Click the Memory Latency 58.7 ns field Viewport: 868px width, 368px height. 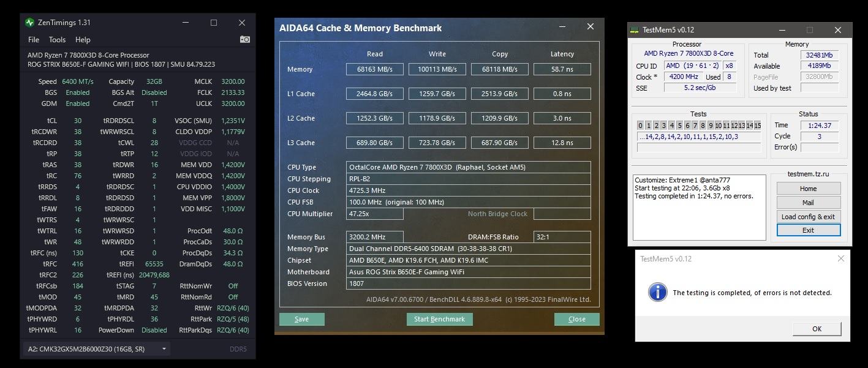pos(562,69)
